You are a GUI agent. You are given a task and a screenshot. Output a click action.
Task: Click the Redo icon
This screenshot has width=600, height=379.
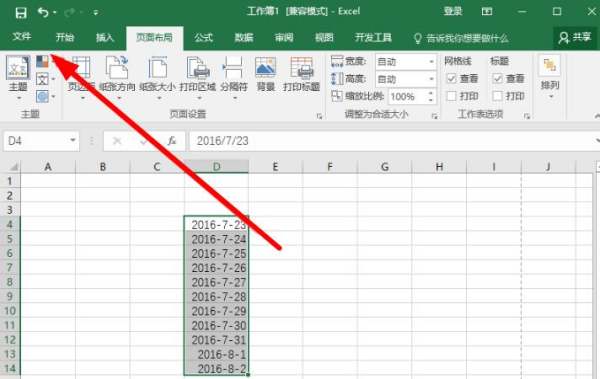tap(70, 13)
